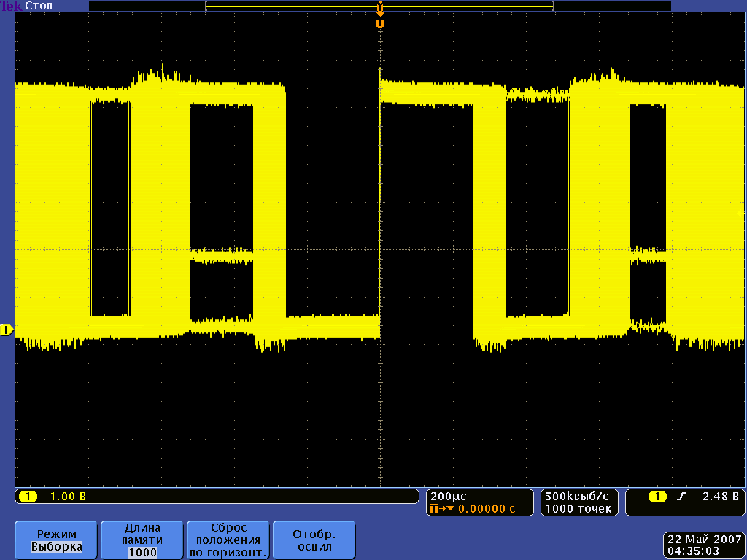Open the Режим Выборка acquisition mode menu
This screenshot has height=560, width=747.
click(x=57, y=540)
